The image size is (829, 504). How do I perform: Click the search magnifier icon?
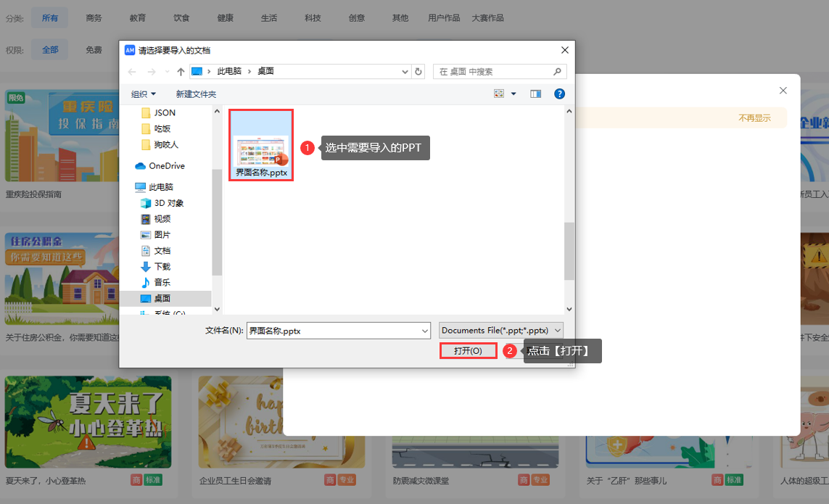557,71
